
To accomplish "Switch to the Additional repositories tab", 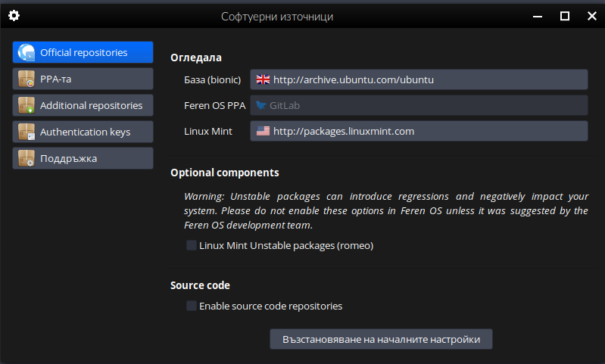I will (83, 105).
